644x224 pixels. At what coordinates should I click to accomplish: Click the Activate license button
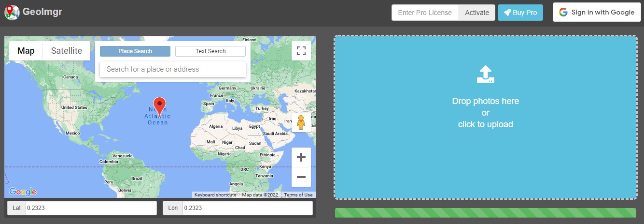476,13
